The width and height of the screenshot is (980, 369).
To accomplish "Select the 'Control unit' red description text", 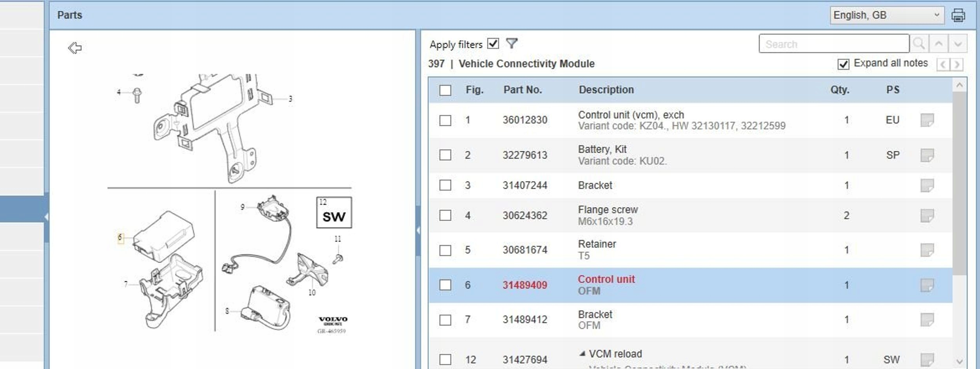I will tap(606, 279).
